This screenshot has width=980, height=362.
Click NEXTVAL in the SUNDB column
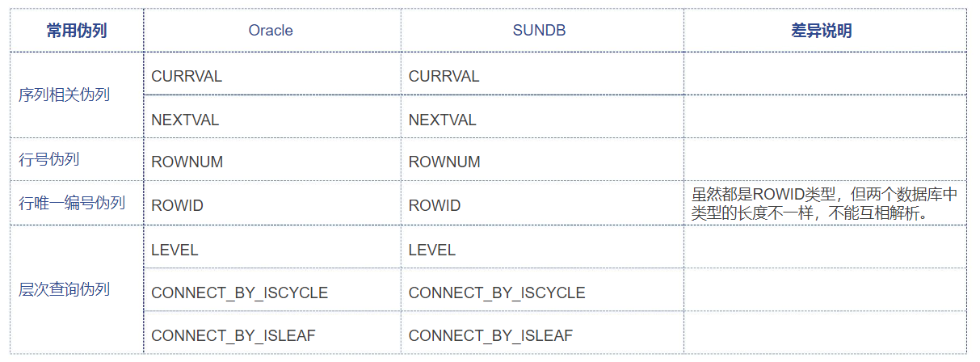(442, 120)
